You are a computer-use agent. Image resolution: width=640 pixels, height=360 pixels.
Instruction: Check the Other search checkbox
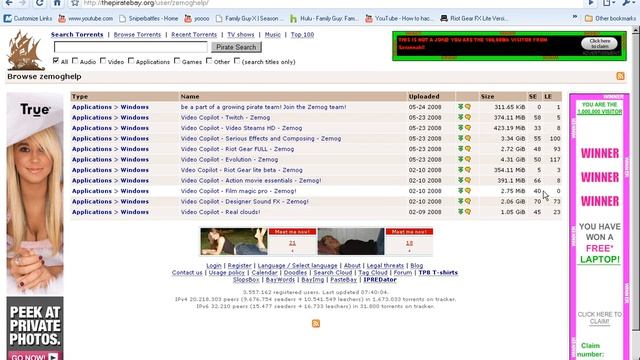pyautogui.click(x=209, y=61)
